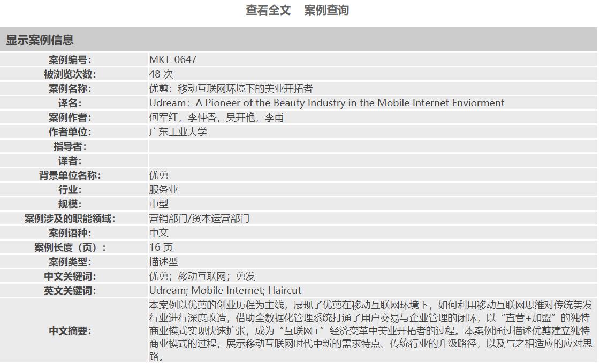Click the 案例语种 label

coord(70,233)
